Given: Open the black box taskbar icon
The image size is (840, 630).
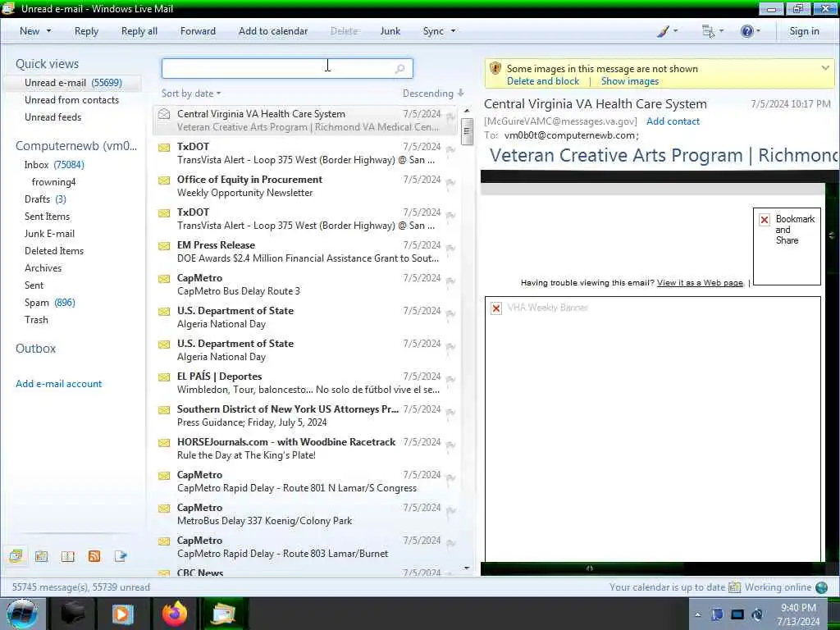Looking at the screenshot, I should click(x=72, y=614).
